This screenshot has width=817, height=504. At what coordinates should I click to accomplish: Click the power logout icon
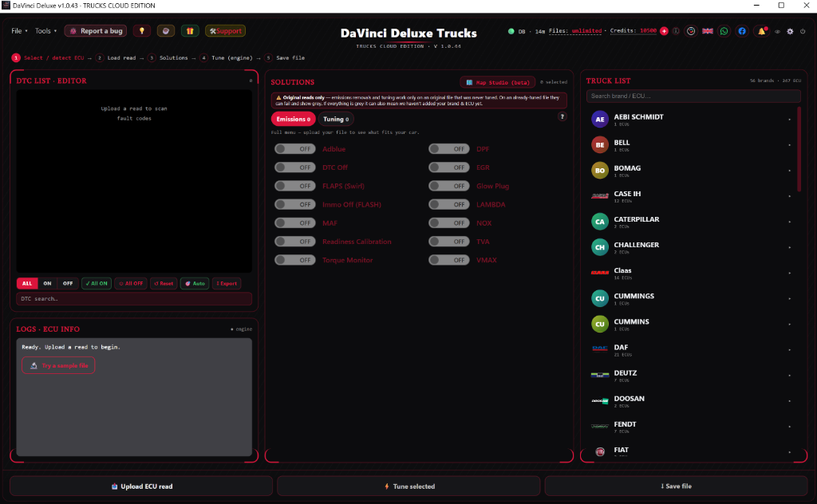pos(803,31)
